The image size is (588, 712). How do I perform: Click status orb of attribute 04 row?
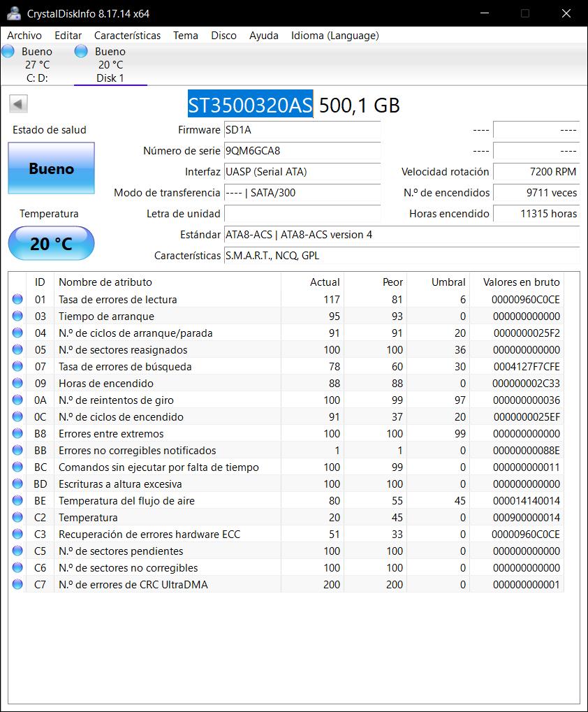click(17, 333)
